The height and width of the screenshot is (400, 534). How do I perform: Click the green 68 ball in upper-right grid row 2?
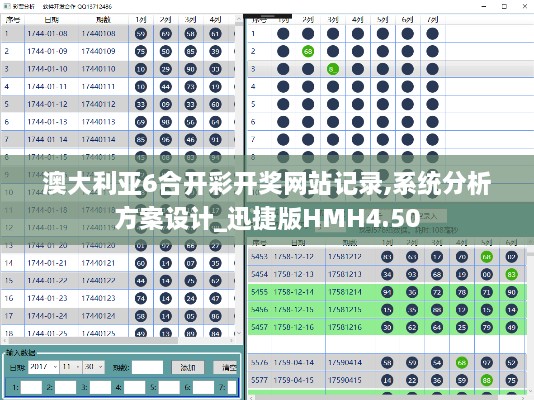pyautogui.click(x=308, y=51)
